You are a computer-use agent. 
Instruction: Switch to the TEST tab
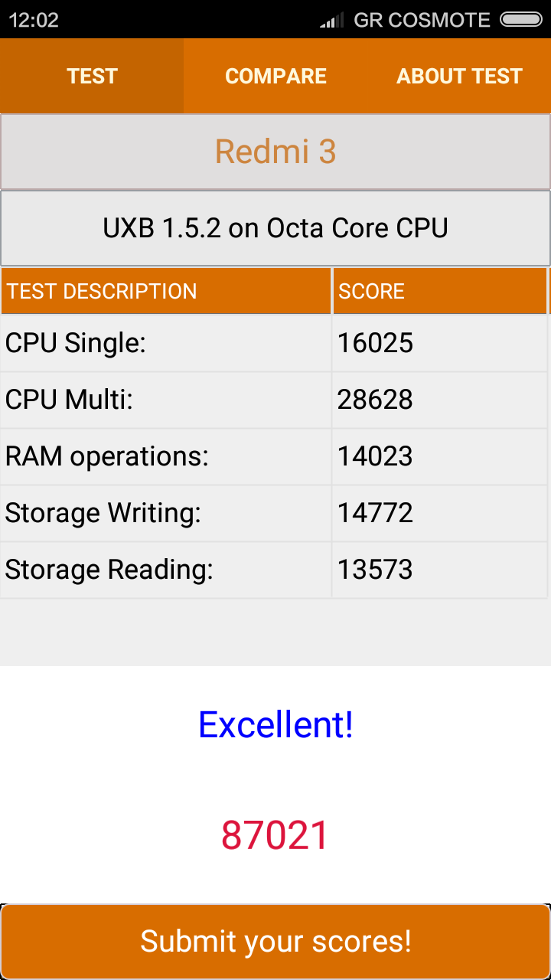(92, 76)
